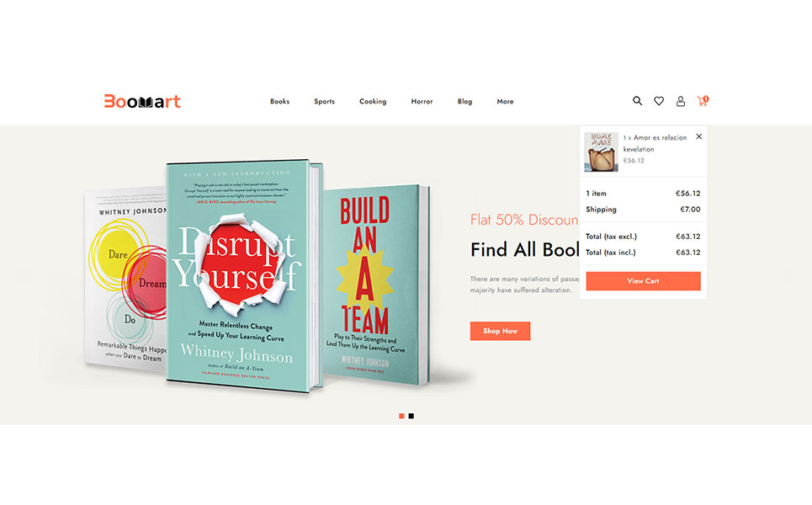
Task: Open the wishlist heart icon
Action: [659, 101]
